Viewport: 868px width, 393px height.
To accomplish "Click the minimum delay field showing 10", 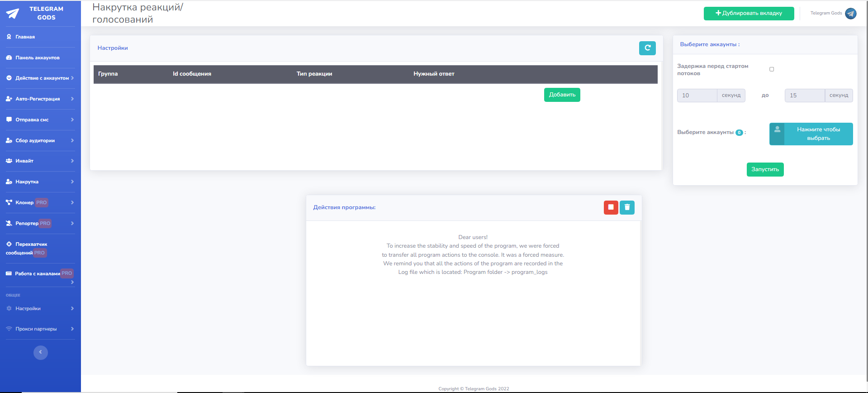I will pyautogui.click(x=697, y=96).
